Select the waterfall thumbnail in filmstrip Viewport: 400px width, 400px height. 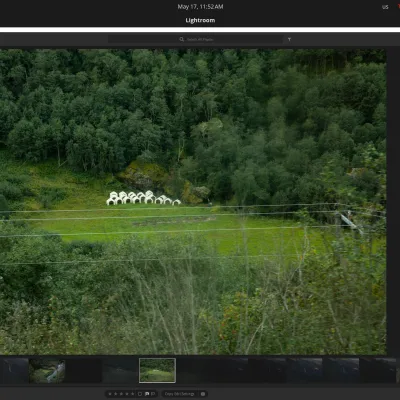(x=47, y=370)
